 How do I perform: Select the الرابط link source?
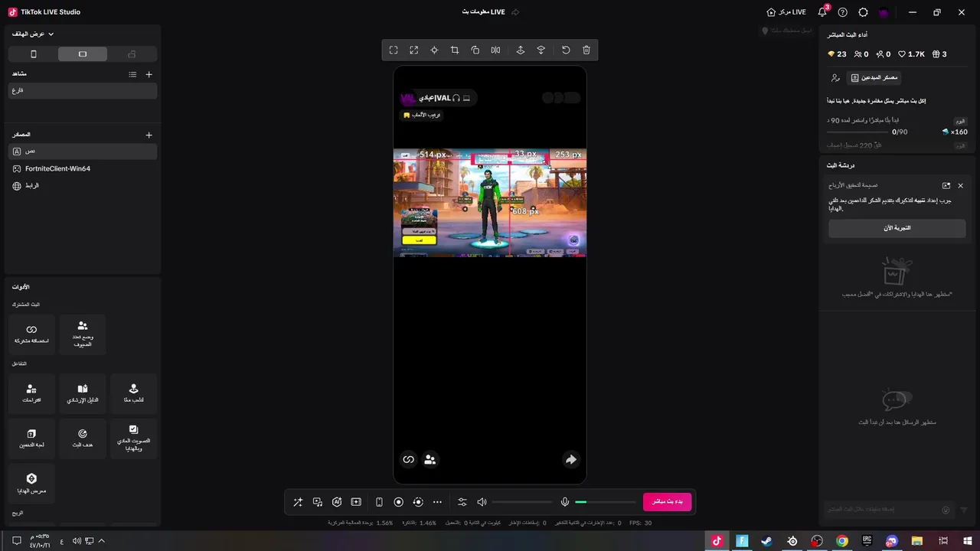pos(83,186)
